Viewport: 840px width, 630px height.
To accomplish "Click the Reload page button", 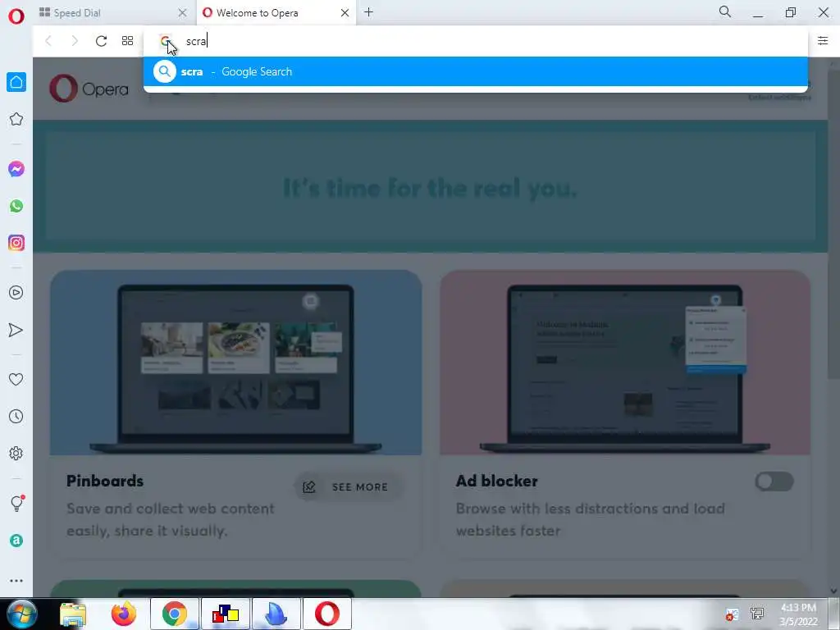I will [x=101, y=41].
